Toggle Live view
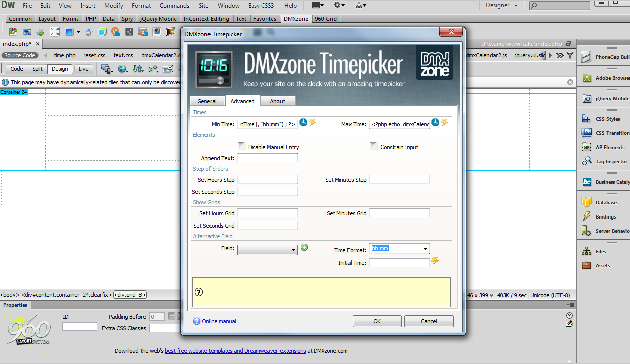 pyautogui.click(x=83, y=69)
